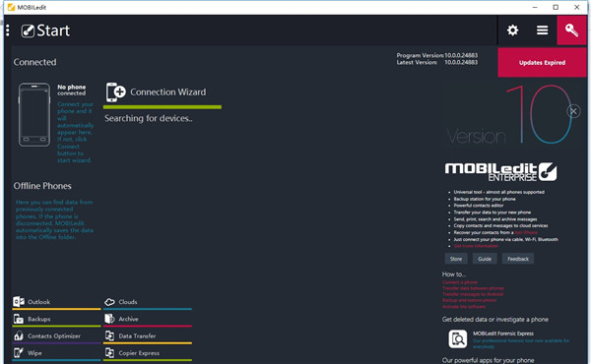Click the 'Get more information' link
This screenshot has height=364, width=591.
coord(476,246)
